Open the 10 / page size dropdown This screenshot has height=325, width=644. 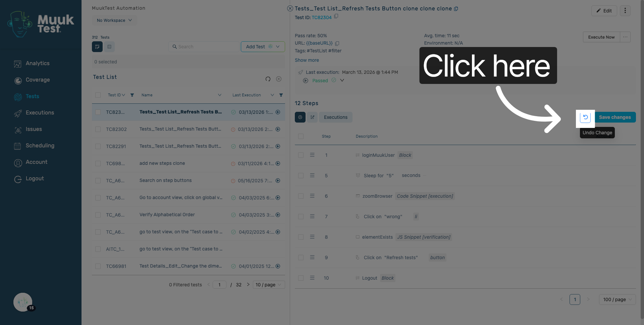click(x=269, y=285)
